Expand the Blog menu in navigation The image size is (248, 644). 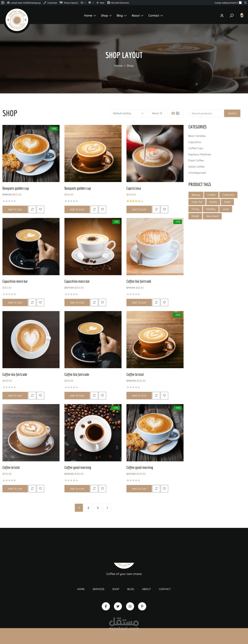coord(122,16)
